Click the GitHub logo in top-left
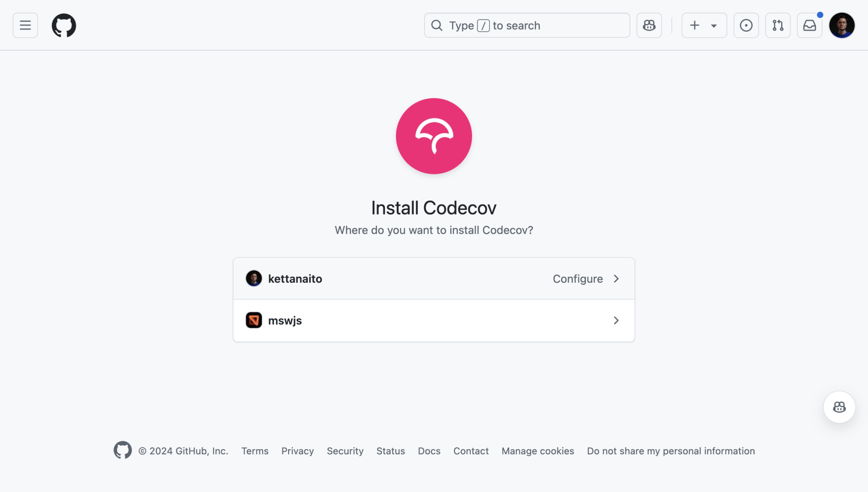Screen dimensions: 868x492 64,25
